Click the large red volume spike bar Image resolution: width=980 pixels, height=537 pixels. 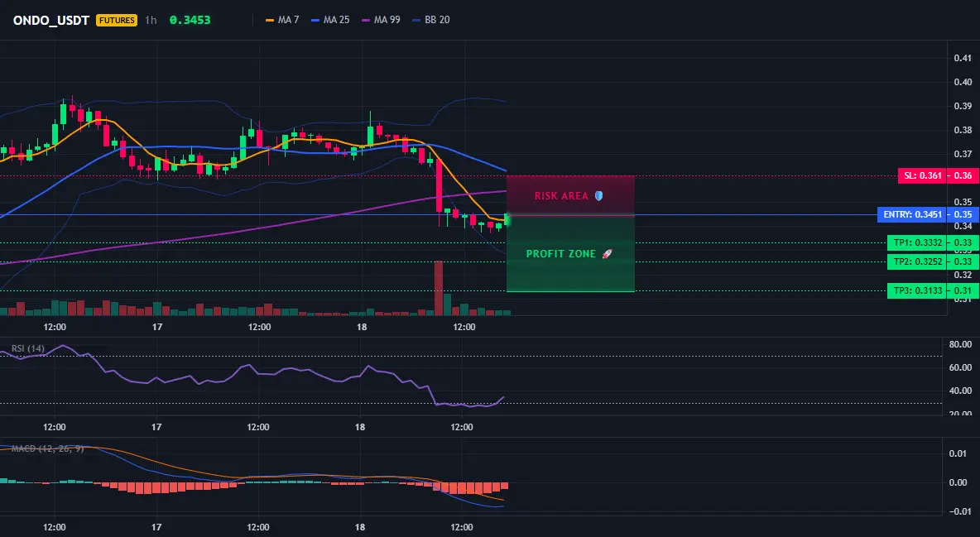pos(439,288)
